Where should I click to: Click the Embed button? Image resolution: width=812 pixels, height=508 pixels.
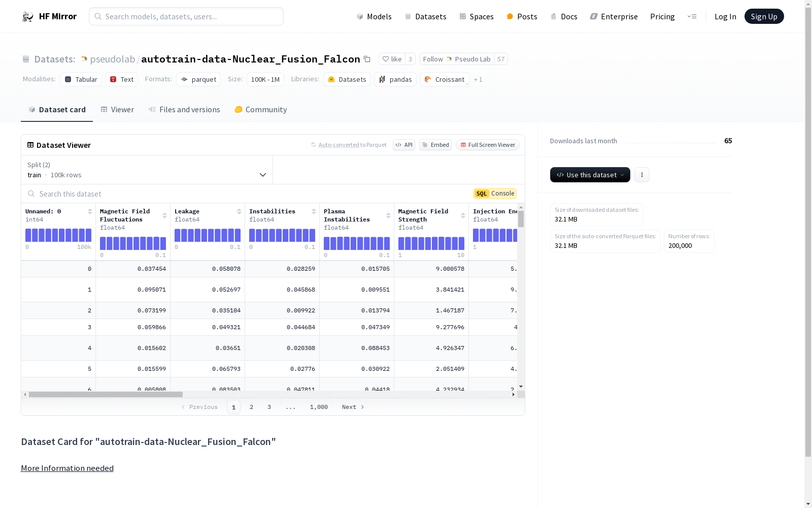[435, 145]
